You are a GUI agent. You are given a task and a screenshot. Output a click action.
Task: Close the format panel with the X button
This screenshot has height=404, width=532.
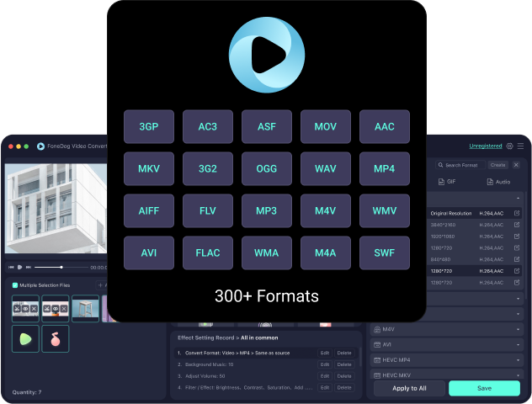tap(516, 165)
